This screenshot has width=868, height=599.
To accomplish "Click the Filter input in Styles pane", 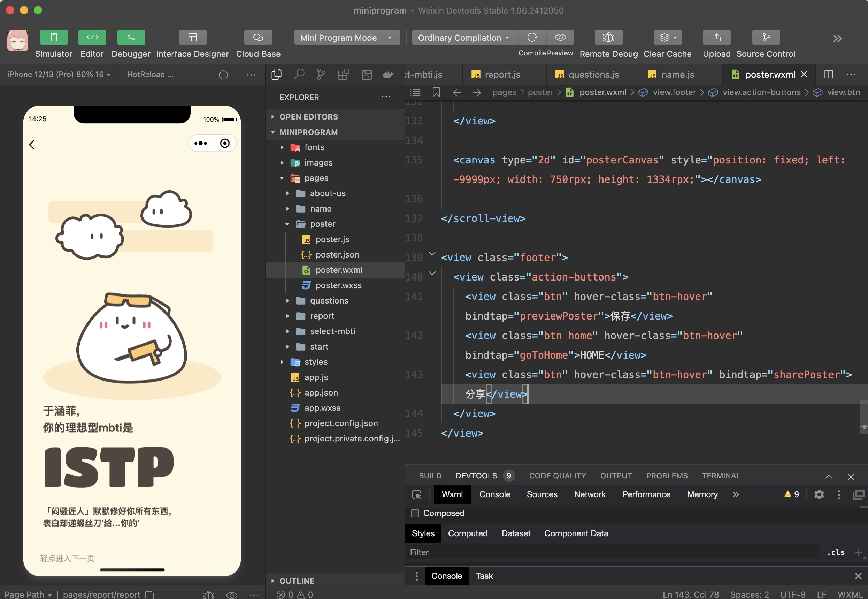I will point(600,552).
